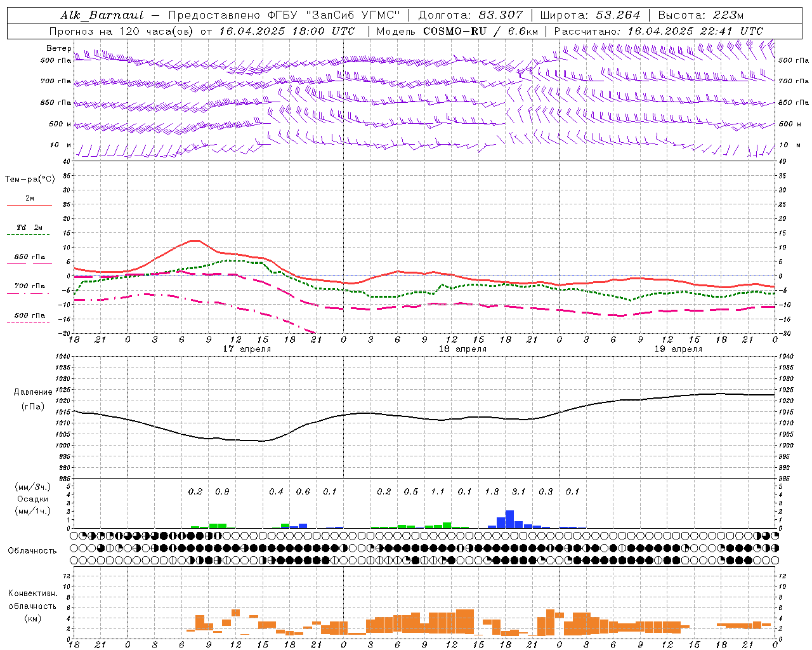812x650 pixels.
Task: Click the 0.3 precipitation total value
Action: 546,491
